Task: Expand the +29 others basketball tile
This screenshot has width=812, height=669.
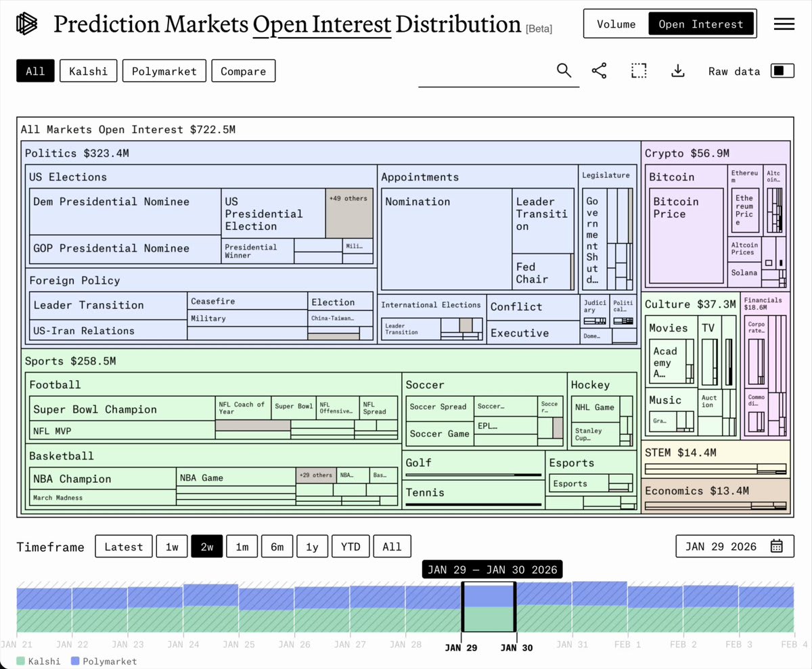Action: click(x=316, y=475)
